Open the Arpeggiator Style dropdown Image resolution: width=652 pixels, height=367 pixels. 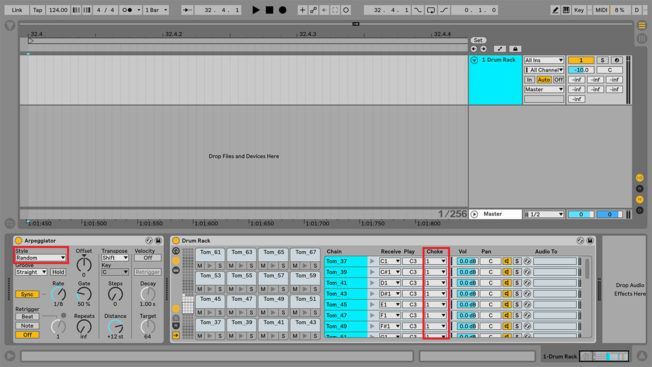coord(40,258)
